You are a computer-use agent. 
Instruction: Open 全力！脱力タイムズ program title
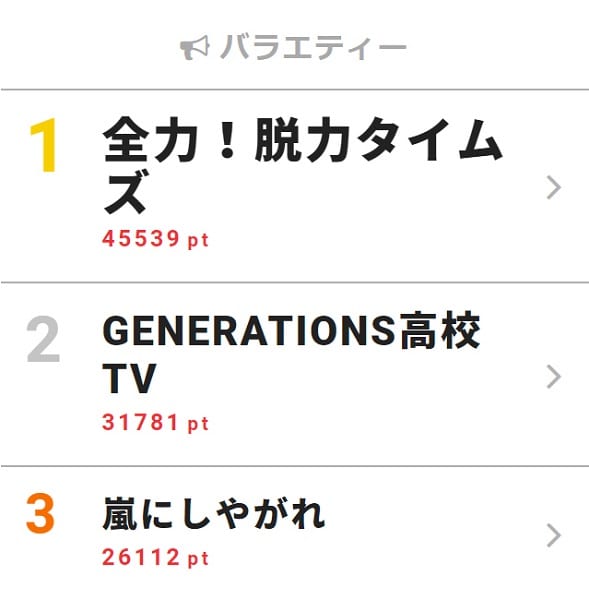[302, 165]
